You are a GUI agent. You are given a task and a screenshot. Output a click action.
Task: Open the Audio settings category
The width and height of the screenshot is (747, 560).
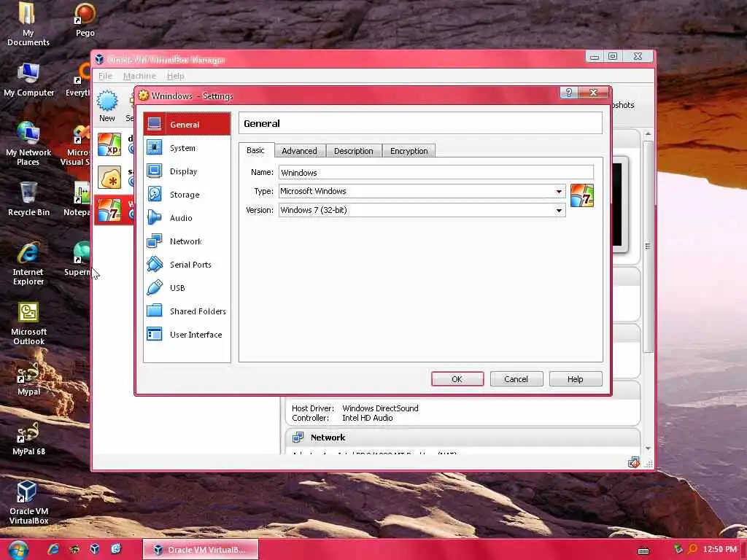point(187,217)
